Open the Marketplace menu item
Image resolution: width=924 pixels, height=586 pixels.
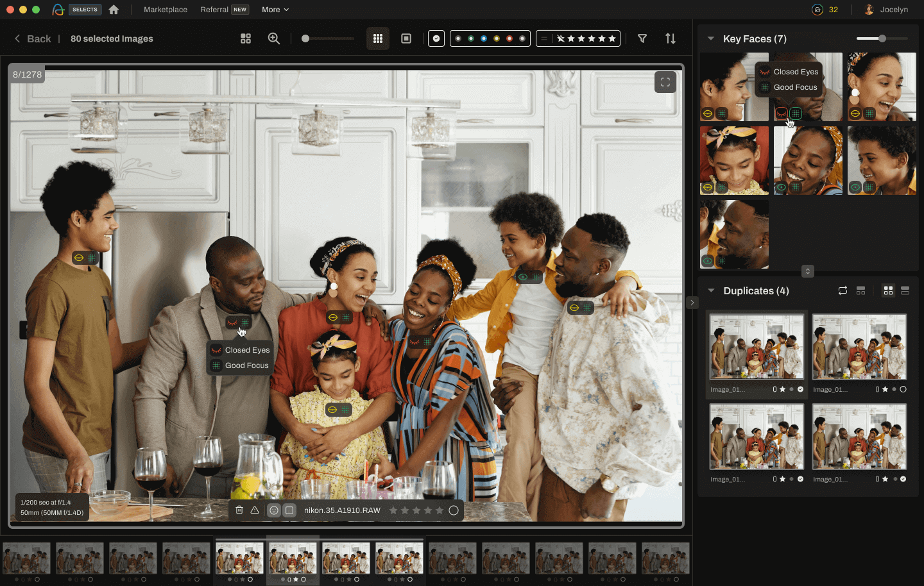point(166,10)
